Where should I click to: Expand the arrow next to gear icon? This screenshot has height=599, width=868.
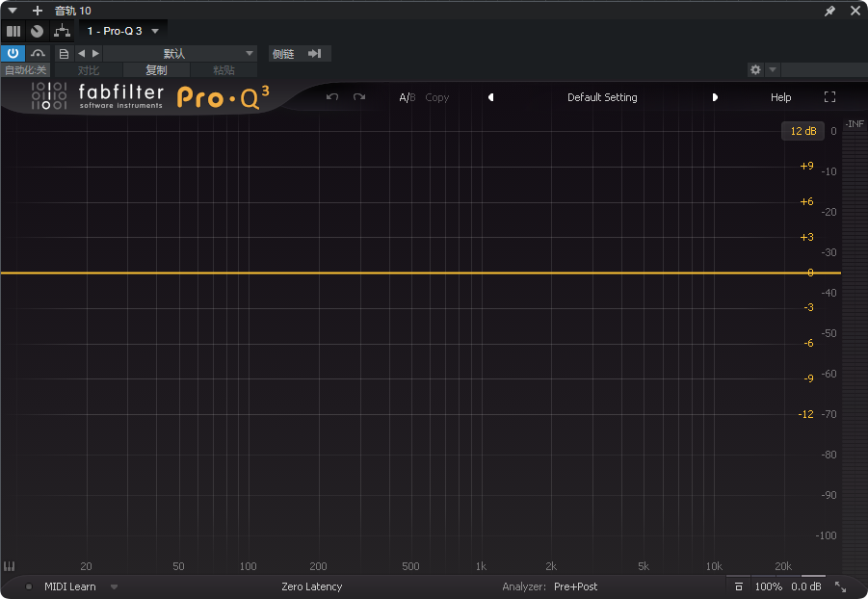coord(773,69)
